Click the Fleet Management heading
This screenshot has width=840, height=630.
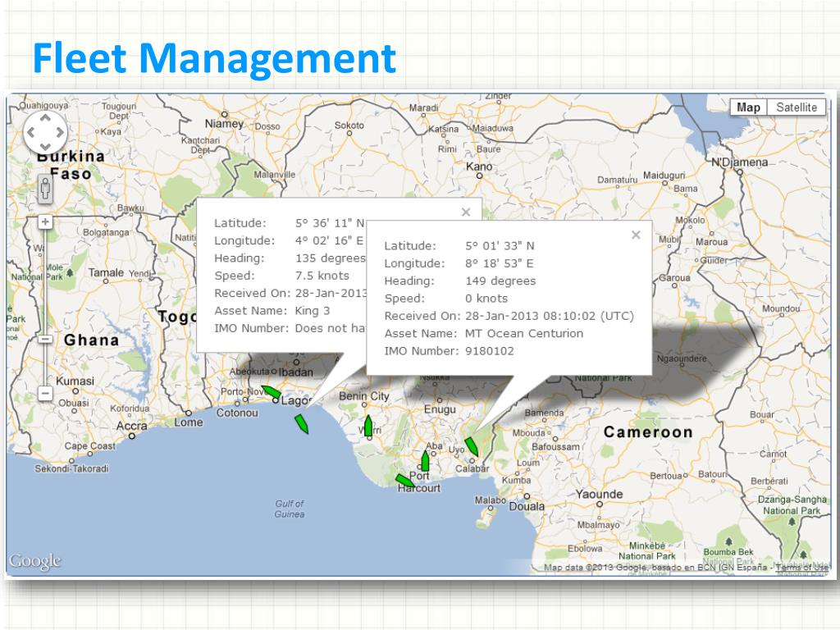click(214, 58)
